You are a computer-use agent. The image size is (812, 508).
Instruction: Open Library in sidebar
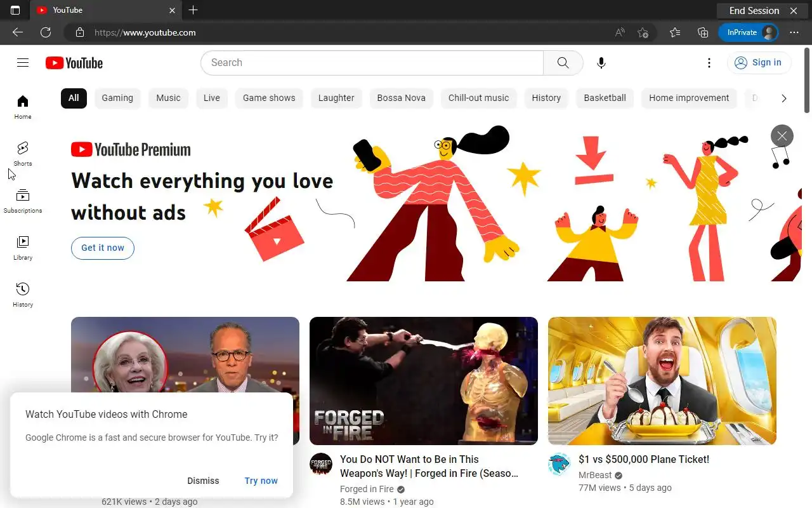23,248
